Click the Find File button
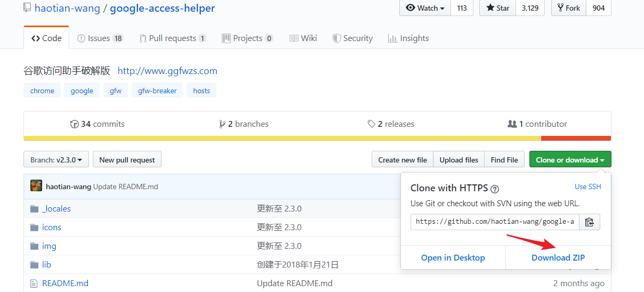 (504, 159)
